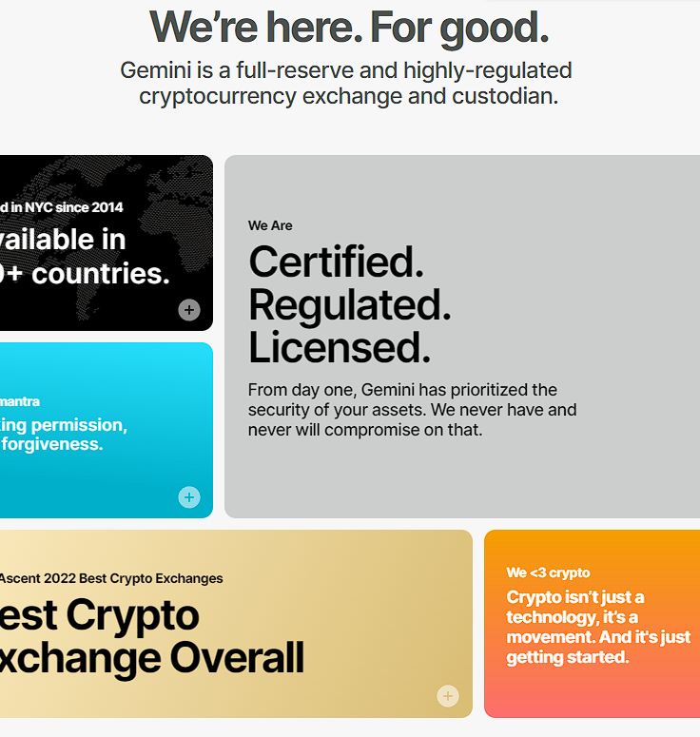Click 'Crypto Exchange Overall' gold card heading
Viewport: 700px width, 737px height.
tap(152, 636)
